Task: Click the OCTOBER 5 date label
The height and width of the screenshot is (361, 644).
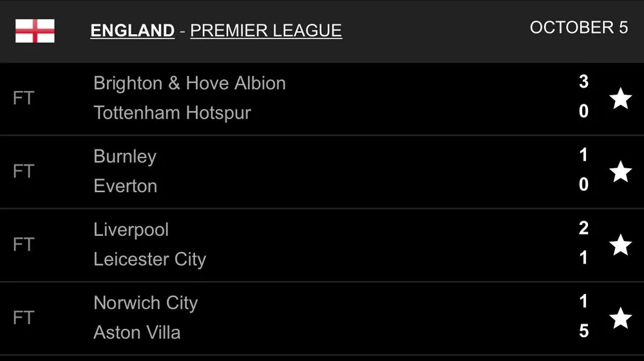Action: tap(578, 28)
